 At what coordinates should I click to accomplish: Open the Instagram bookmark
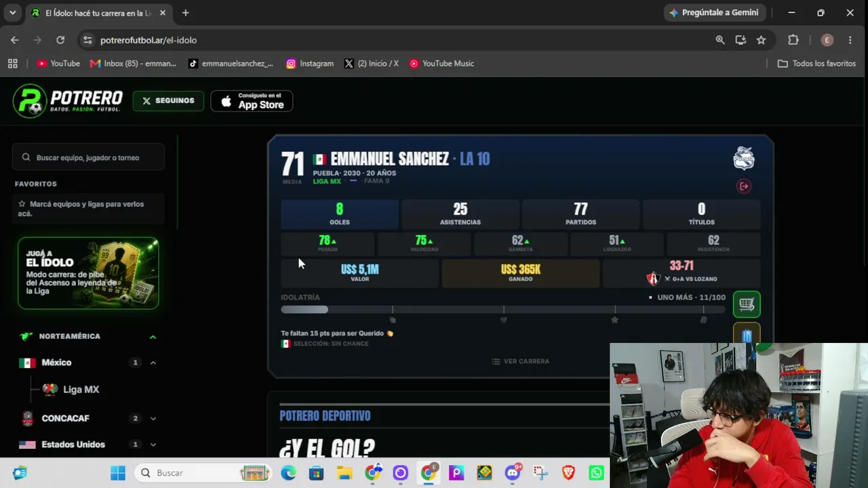[310, 63]
